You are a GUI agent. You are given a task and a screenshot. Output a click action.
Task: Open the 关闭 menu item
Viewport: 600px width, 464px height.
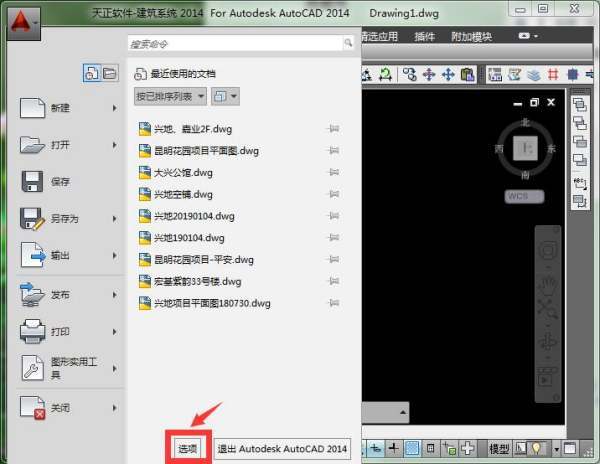(x=68, y=408)
